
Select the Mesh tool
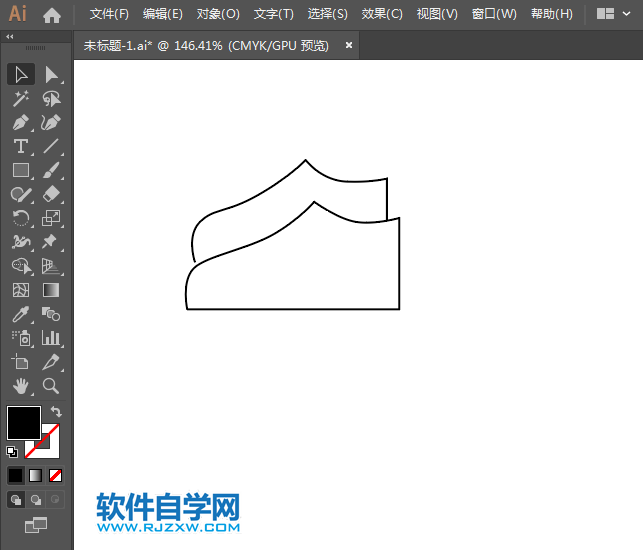tap(21, 290)
